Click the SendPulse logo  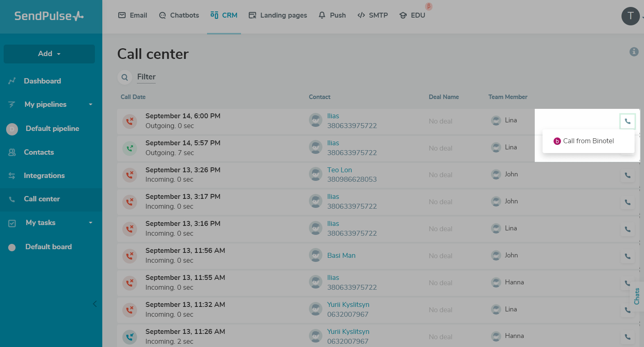tap(49, 16)
